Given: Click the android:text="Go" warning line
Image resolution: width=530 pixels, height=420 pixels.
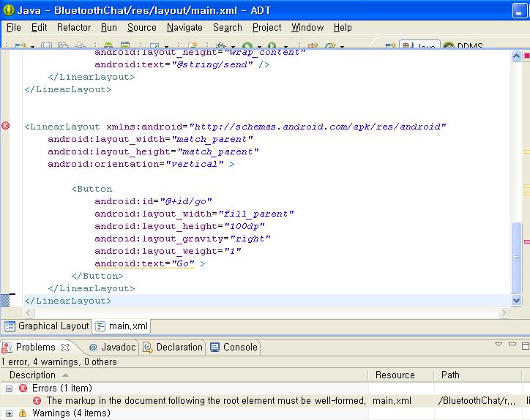Looking at the screenshot, I should pos(150,263).
